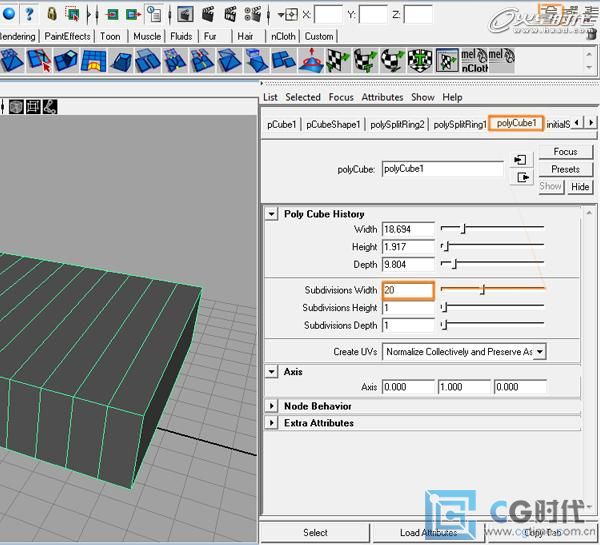This screenshot has width=600, height=545.
Task: Click the Focus button
Action: (565, 152)
